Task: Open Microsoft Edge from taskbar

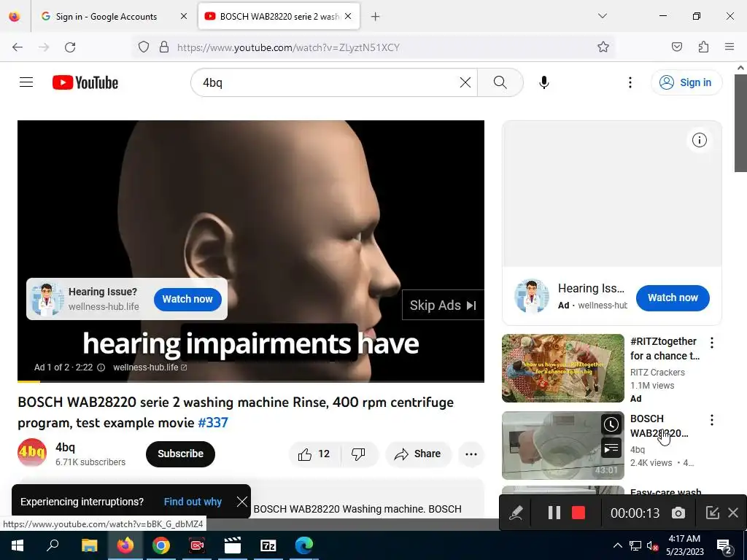Action: click(x=304, y=545)
